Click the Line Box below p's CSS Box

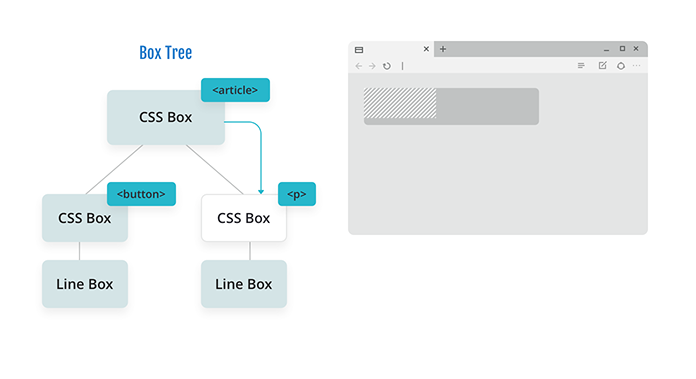point(244,284)
